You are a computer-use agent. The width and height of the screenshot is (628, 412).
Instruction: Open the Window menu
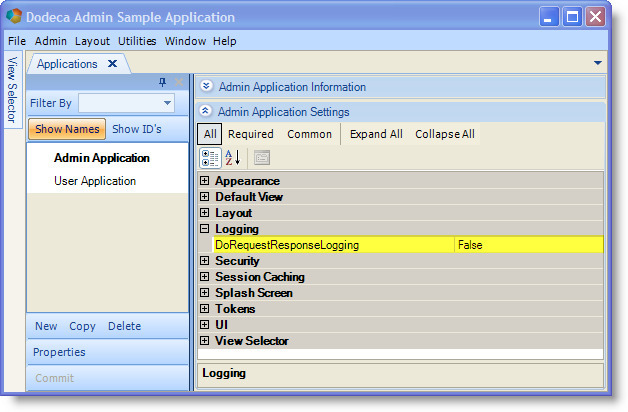click(185, 41)
